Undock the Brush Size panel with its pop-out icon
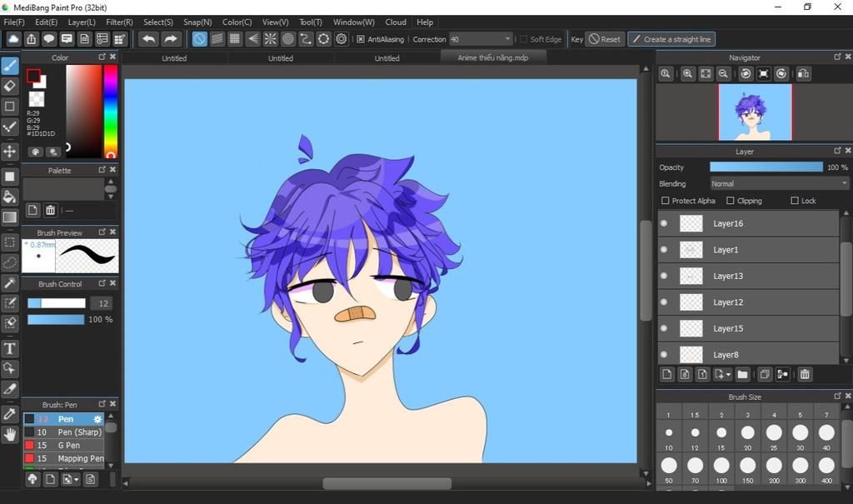The image size is (853, 504). pyautogui.click(x=837, y=397)
